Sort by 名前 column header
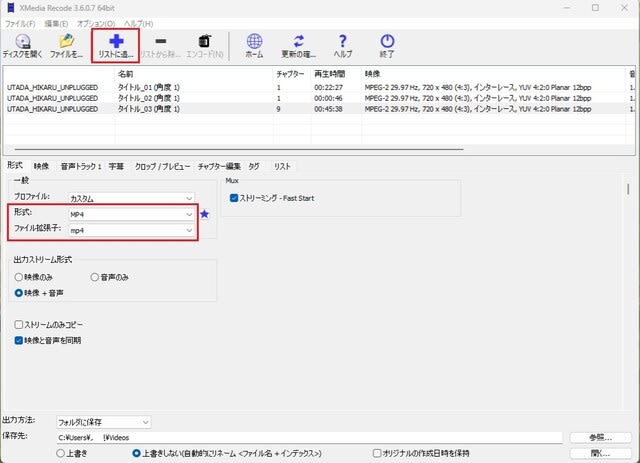 194,74
